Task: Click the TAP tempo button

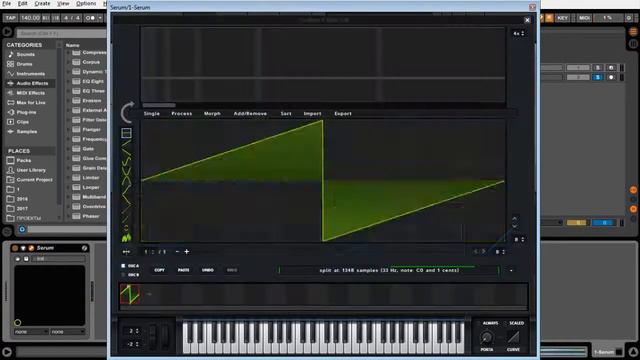Action: [10, 18]
